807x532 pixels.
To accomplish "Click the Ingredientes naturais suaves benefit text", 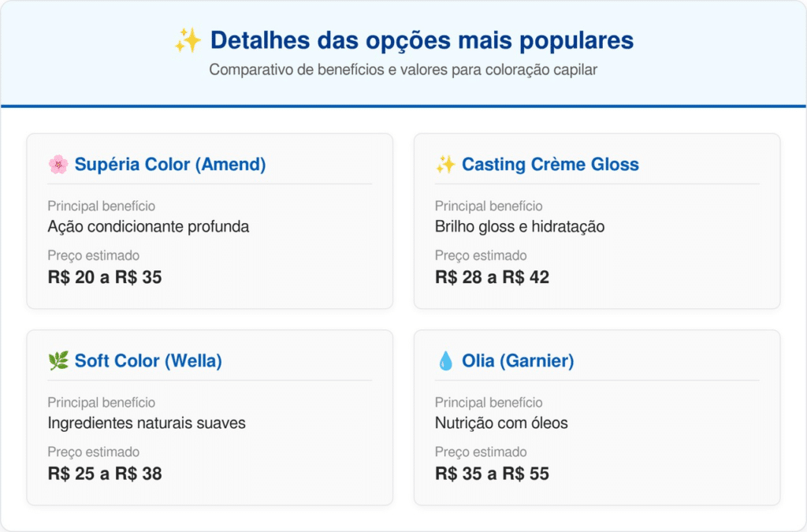I will [x=147, y=423].
